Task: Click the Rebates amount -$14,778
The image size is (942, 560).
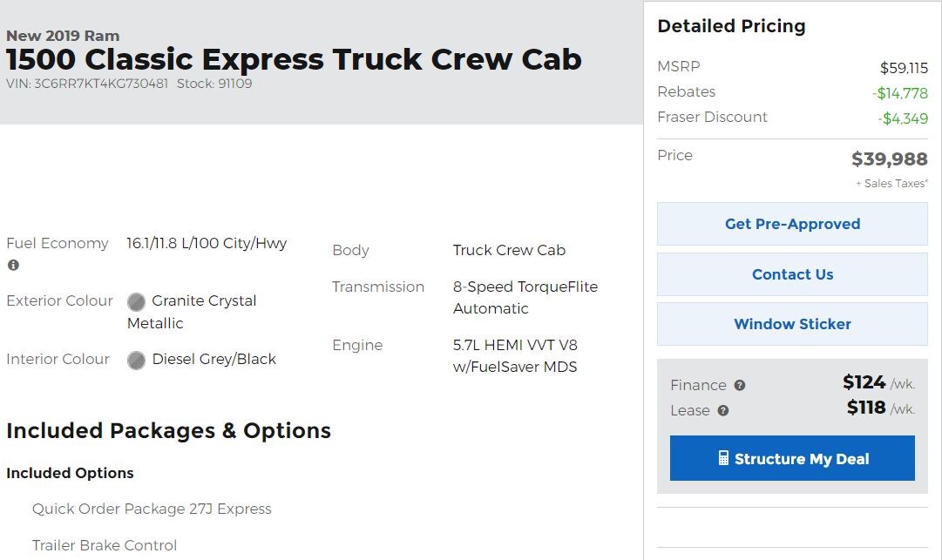Action: pyautogui.click(x=900, y=93)
